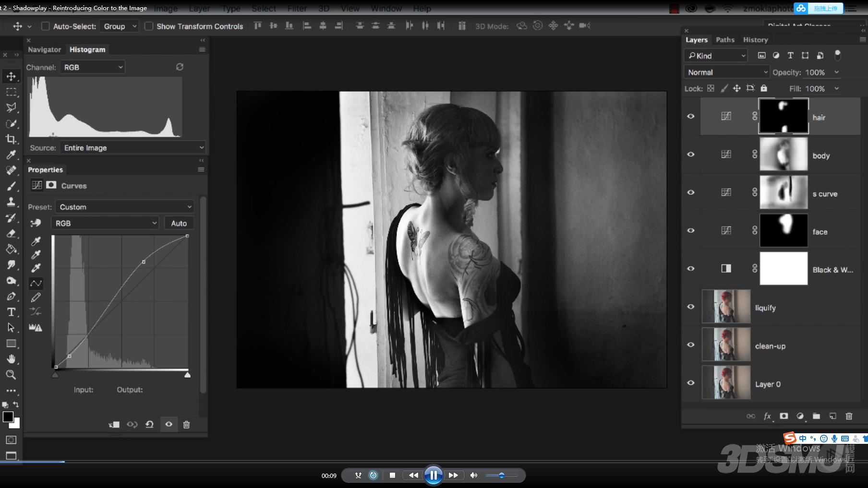Select the Zoom tool
Image resolution: width=868 pixels, height=488 pixels.
[11, 375]
